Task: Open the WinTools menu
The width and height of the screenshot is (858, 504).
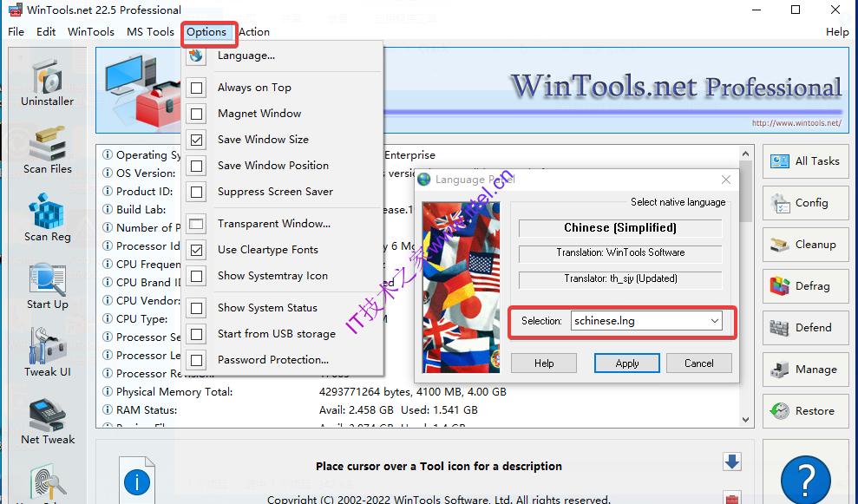Action: (91, 32)
